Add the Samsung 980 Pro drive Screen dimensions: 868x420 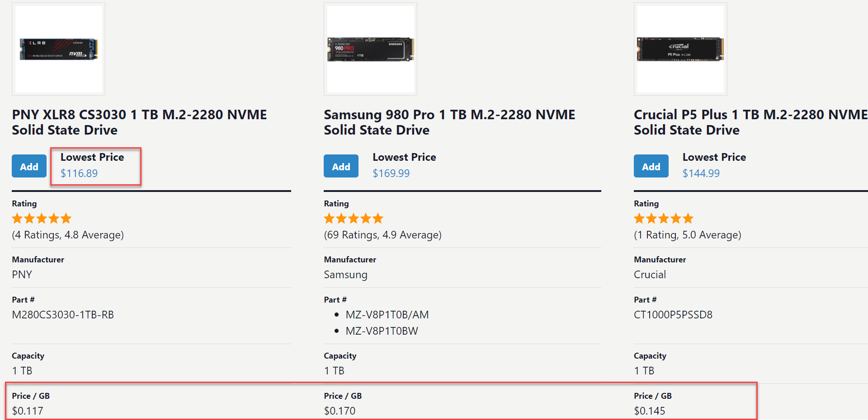(x=341, y=166)
